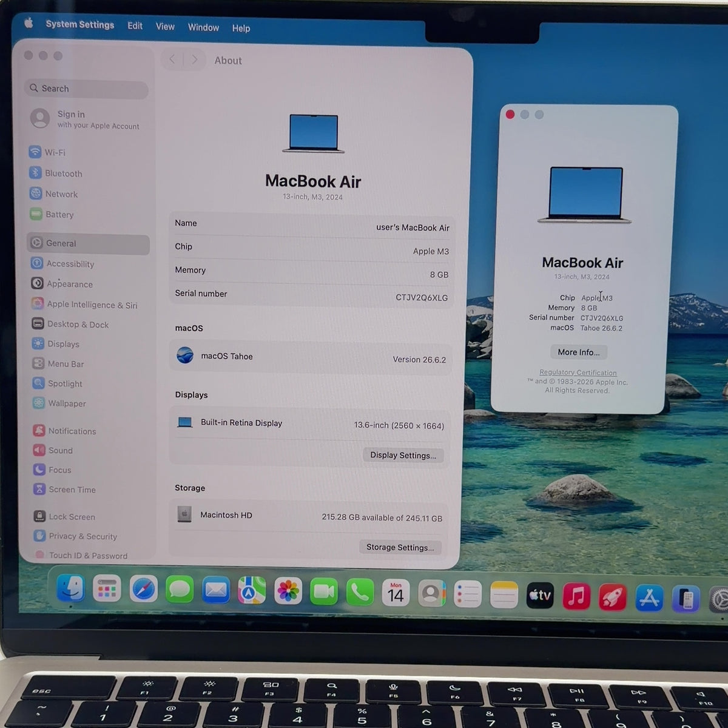Open Regulatory Certification link

[578, 372]
